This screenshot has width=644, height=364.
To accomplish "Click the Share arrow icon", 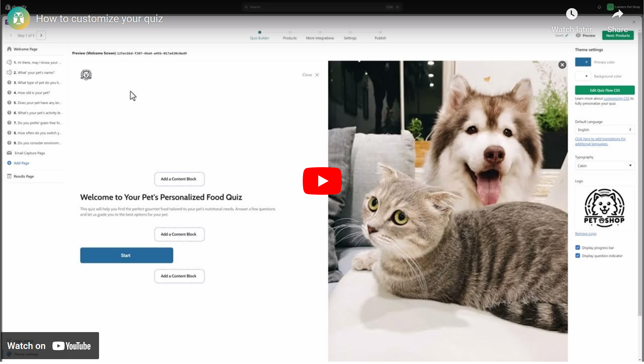I will click(617, 14).
